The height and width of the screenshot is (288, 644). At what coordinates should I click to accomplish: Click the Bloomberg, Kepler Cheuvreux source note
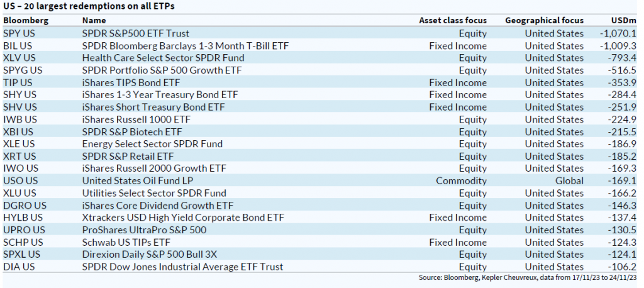[x=530, y=278]
